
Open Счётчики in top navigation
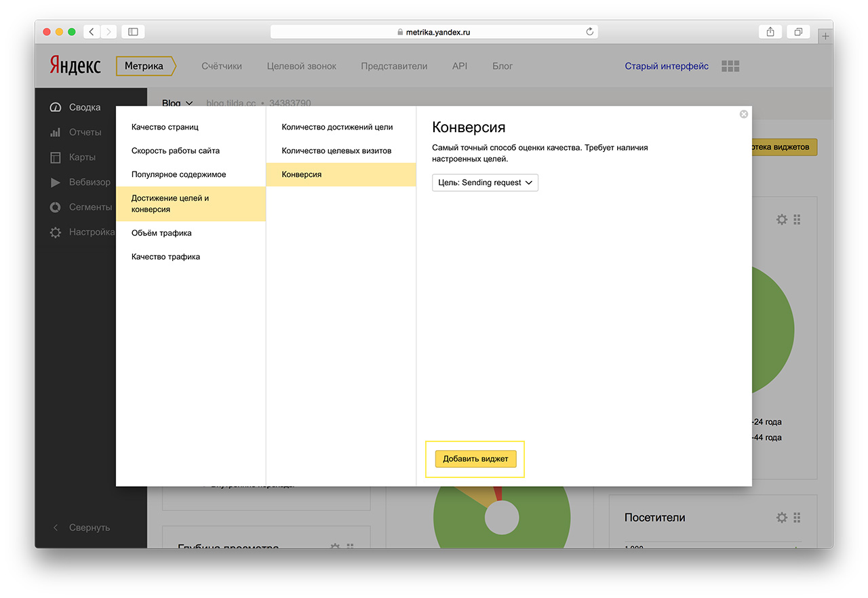pyautogui.click(x=221, y=66)
